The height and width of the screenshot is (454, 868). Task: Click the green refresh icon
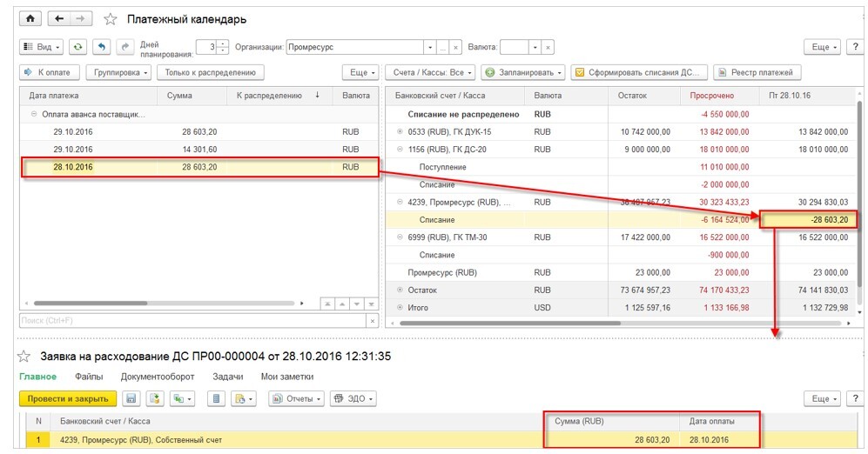click(x=78, y=47)
